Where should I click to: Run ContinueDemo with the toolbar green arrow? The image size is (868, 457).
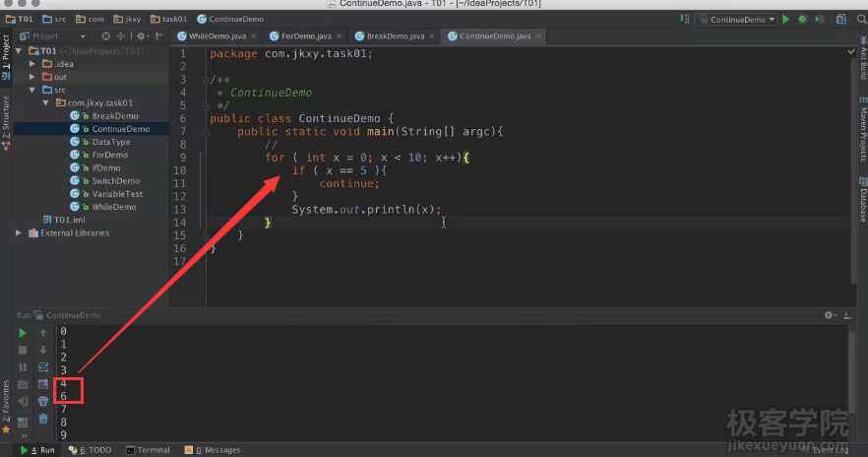coord(786,19)
